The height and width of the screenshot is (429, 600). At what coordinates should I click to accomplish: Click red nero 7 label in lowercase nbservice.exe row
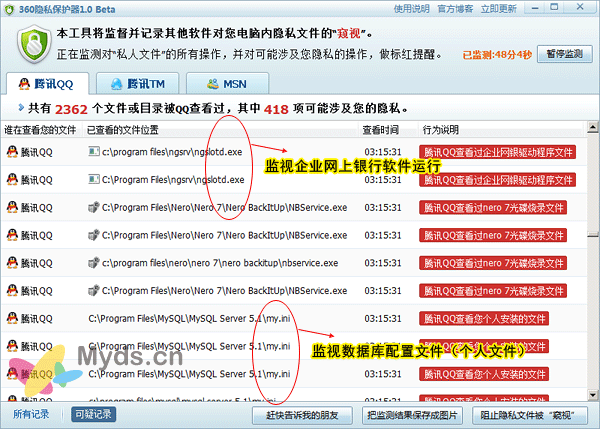pyautogui.click(x=493, y=263)
